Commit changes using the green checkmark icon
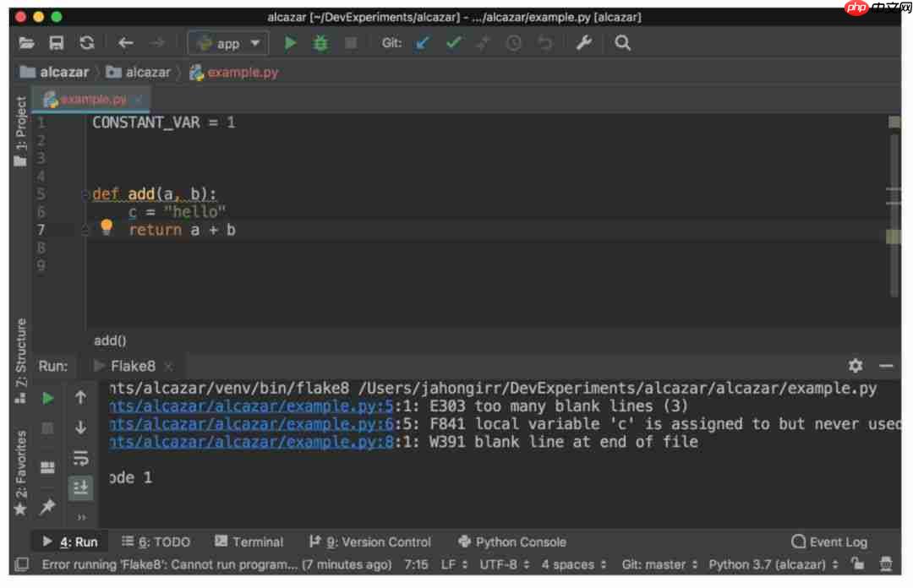The width and height of the screenshot is (913, 588). [453, 43]
